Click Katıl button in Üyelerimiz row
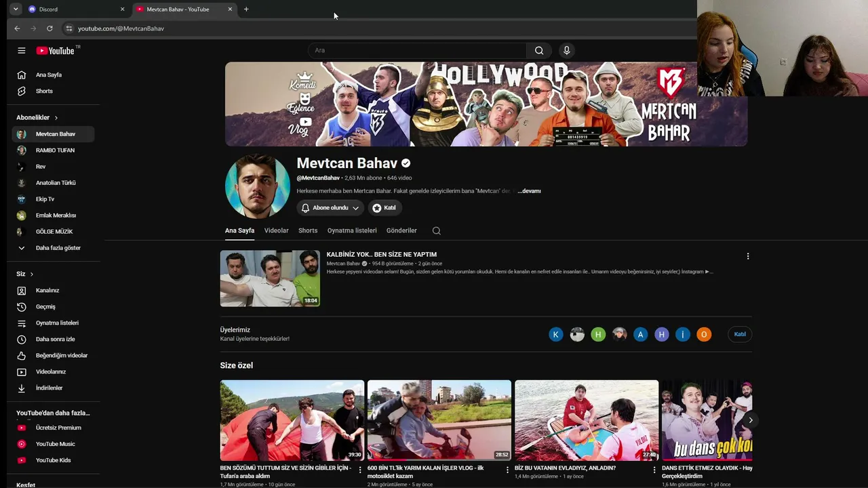 [x=740, y=334]
